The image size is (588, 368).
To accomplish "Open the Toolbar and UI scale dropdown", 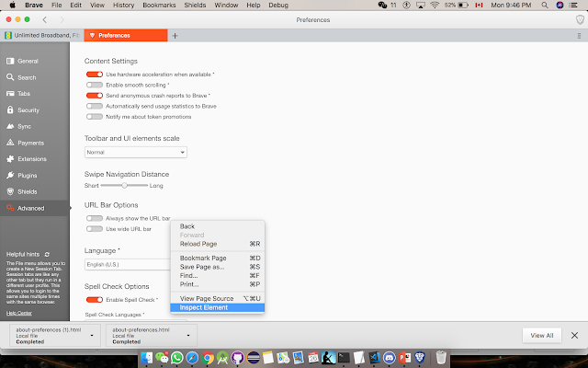I will pos(136,152).
